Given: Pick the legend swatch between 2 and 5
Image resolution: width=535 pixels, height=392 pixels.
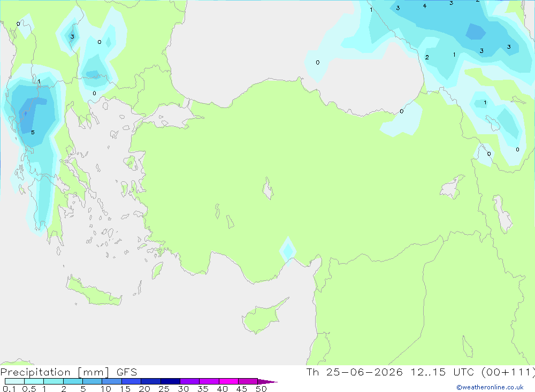Looking at the screenshot, I should 73,381.
